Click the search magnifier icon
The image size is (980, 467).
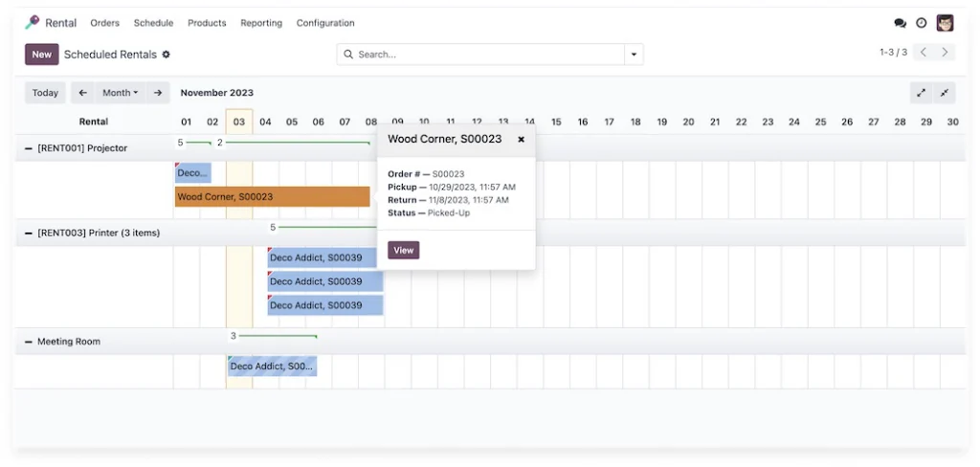point(348,55)
